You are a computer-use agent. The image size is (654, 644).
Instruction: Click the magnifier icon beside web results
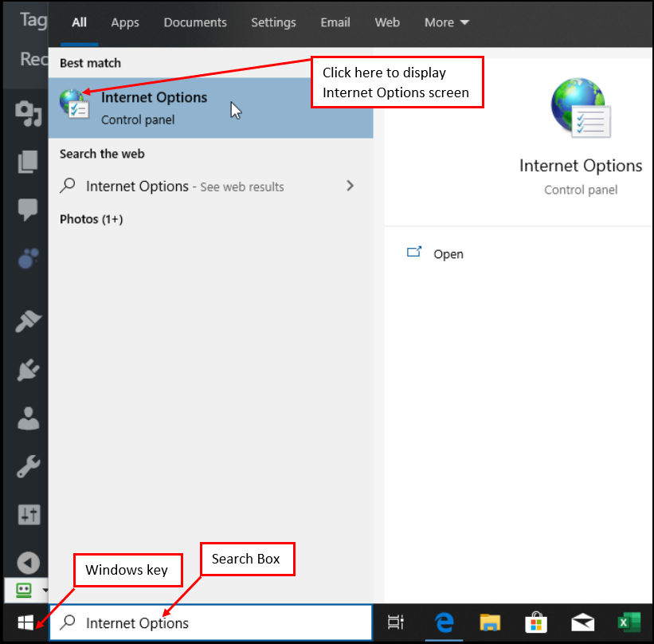click(68, 186)
